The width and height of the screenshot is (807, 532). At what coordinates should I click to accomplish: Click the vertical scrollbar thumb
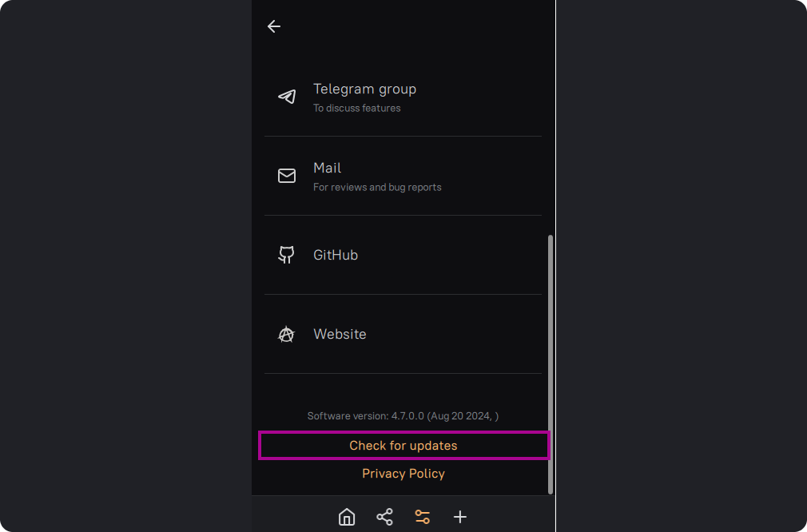pos(550,363)
